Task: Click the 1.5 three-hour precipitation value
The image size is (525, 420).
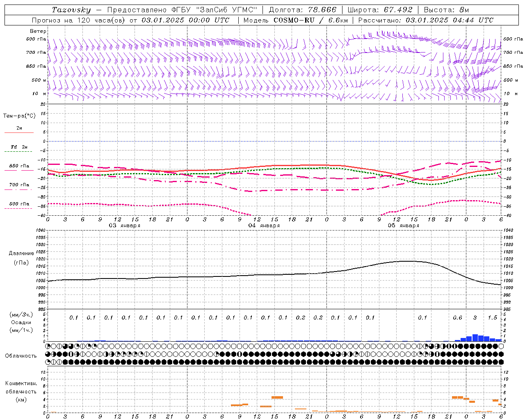Action: (492, 317)
